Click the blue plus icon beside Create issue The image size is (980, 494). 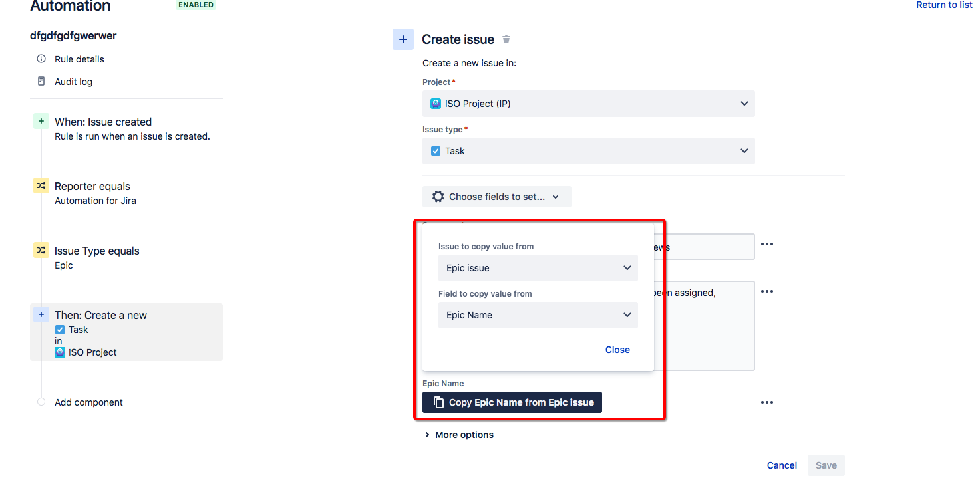click(403, 39)
